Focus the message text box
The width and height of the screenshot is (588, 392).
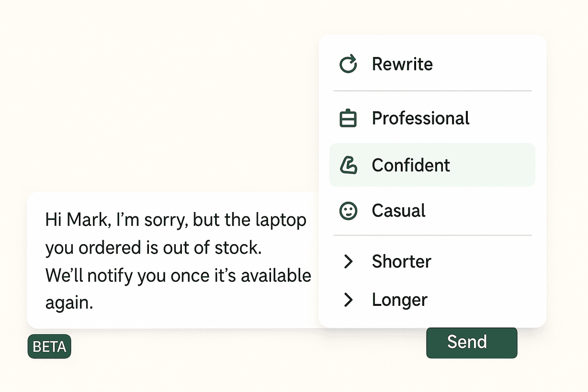(172, 260)
